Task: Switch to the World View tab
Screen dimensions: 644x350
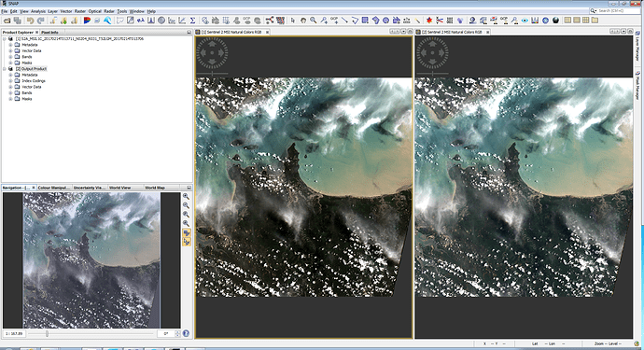Action: tap(119, 188)
